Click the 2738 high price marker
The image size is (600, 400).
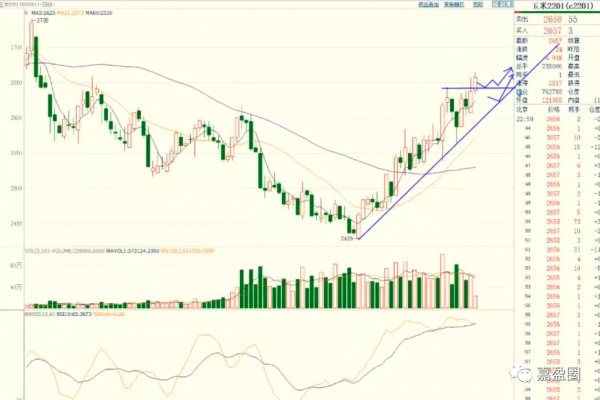coord(44,20)
